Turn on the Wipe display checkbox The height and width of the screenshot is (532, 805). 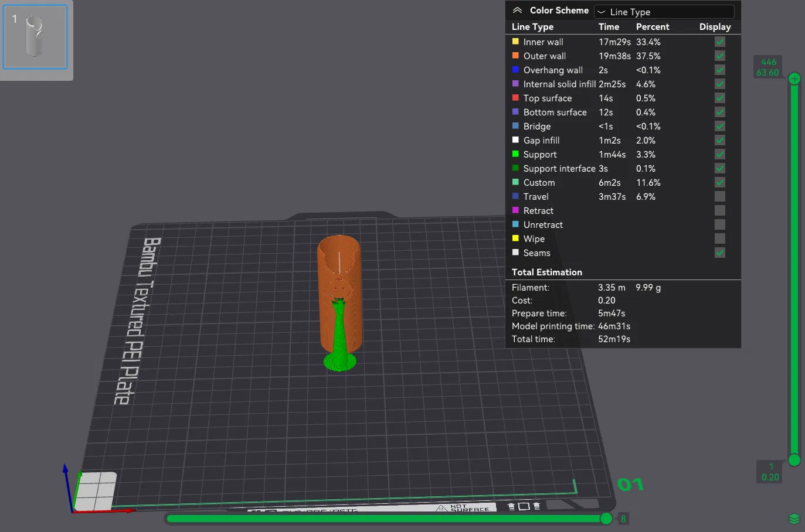coord(720,238)
